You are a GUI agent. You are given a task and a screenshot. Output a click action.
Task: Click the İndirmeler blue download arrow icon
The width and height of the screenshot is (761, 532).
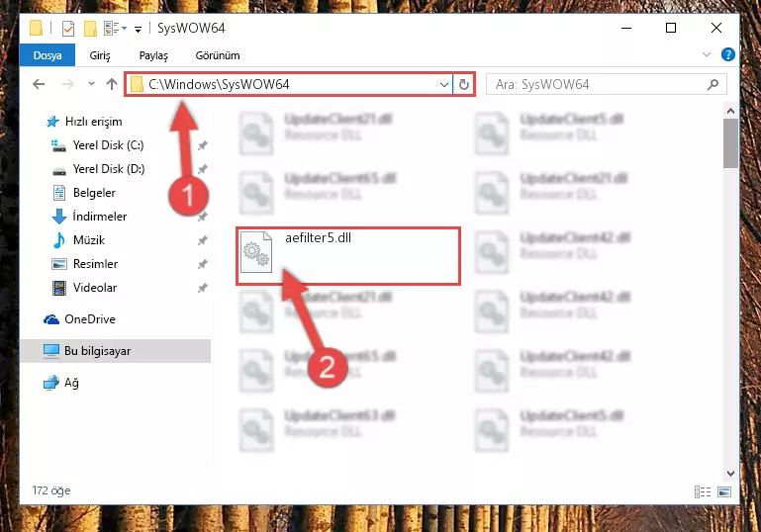(x=58, y=217)
